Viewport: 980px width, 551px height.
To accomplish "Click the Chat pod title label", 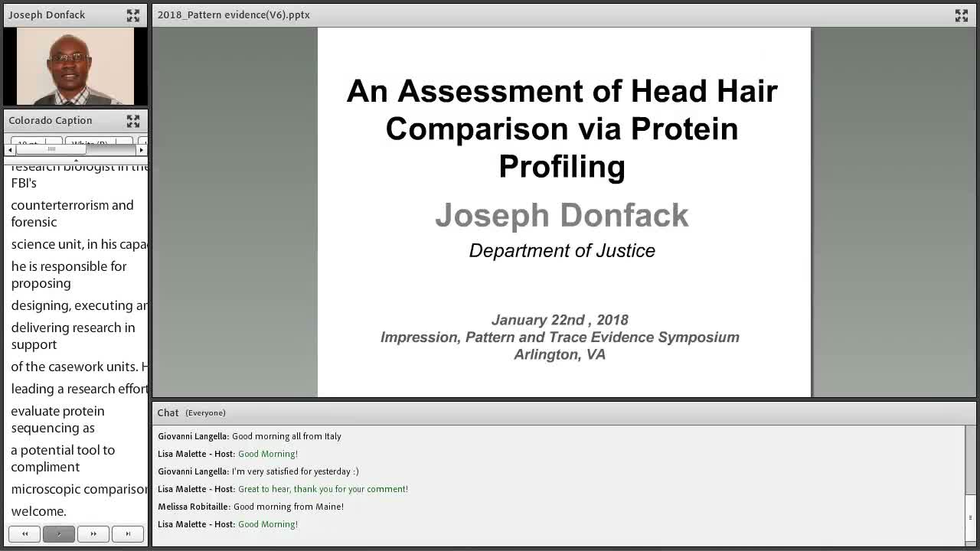I will [x=168, y=412].
